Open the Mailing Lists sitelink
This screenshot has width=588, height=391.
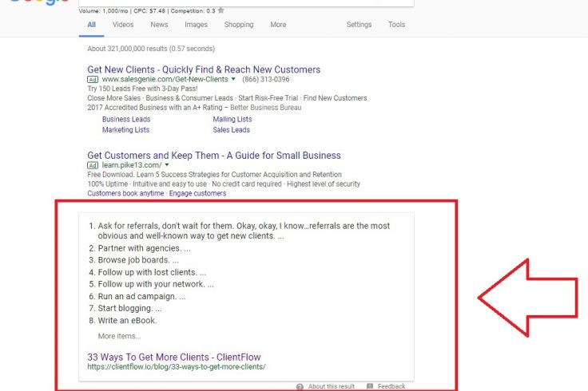(x=232, y=120)
